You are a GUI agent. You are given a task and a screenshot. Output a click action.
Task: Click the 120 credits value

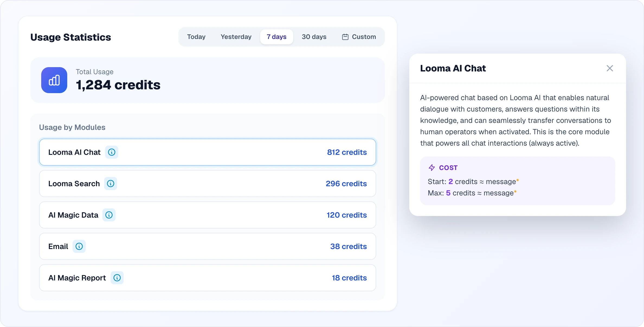(x=347, y=215)
